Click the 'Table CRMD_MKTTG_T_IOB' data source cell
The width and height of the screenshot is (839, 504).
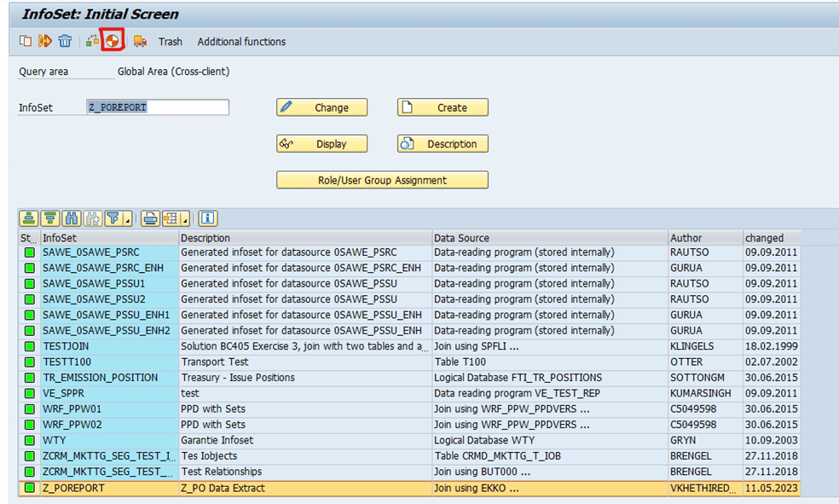click(550, 456)
